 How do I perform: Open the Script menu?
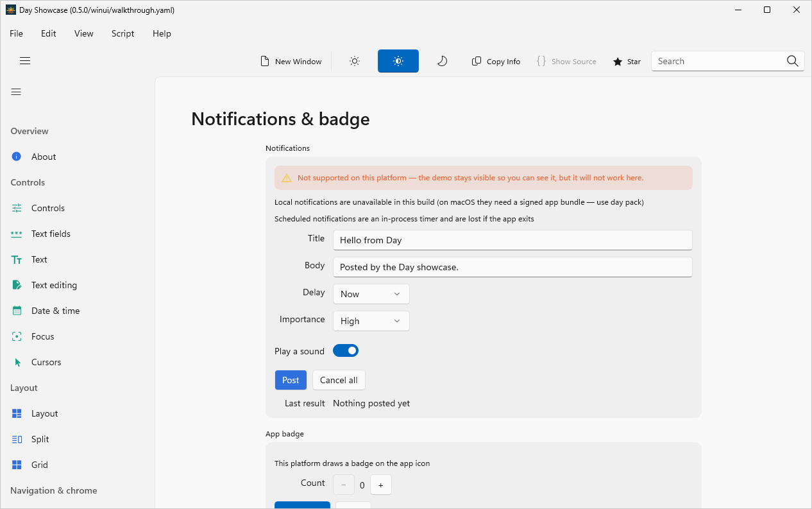click(x=123, y=33)
